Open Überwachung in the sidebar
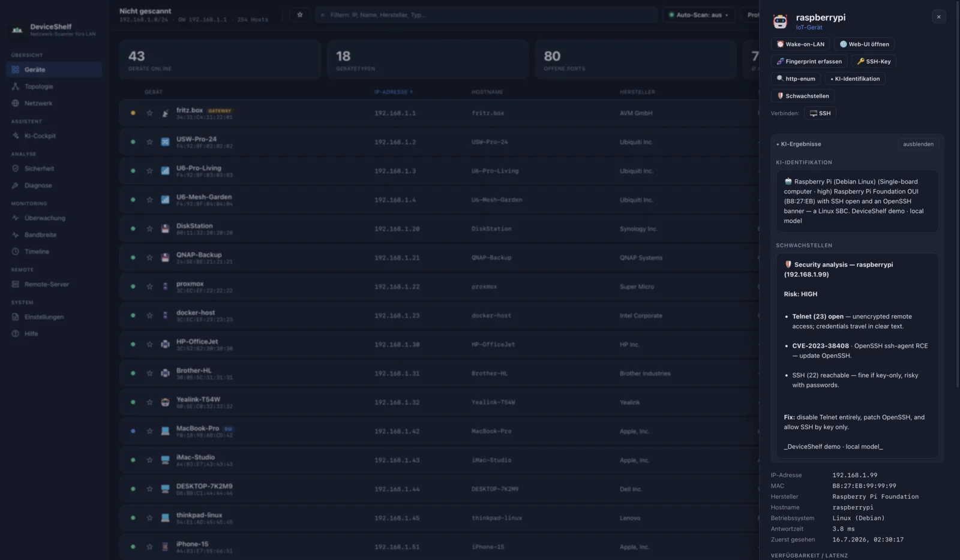This screenshot has height=560, width=960. [54, 218]
